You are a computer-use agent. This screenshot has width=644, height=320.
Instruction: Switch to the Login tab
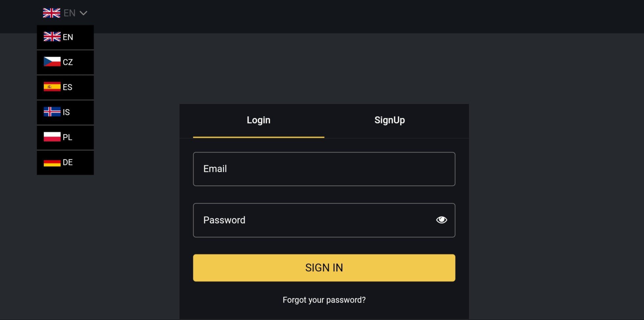[259, 120]
